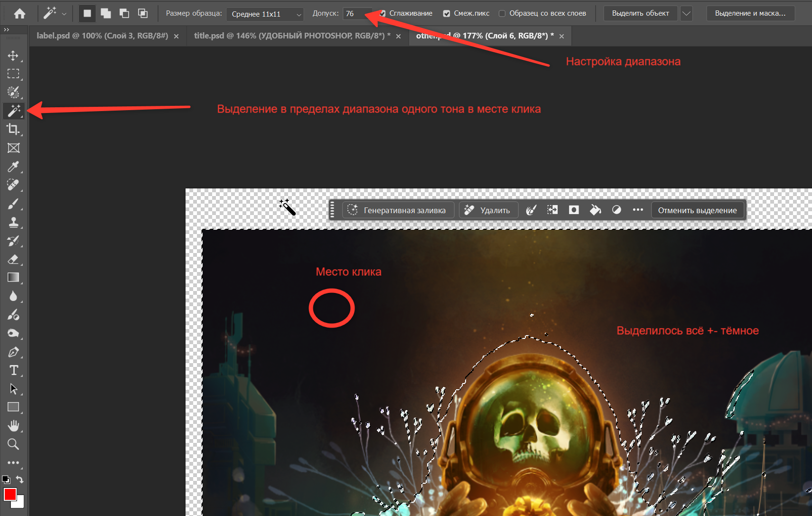Click the Выделить объект button
This screenshot has height=516, width=812.
[x=640, y=13]
